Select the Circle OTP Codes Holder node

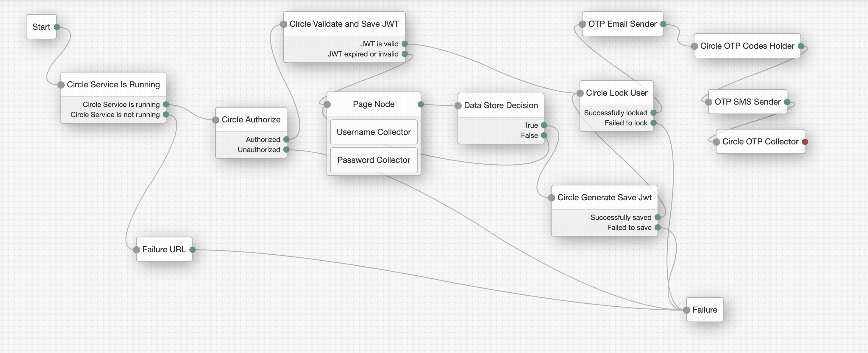[x=747, y=46]
